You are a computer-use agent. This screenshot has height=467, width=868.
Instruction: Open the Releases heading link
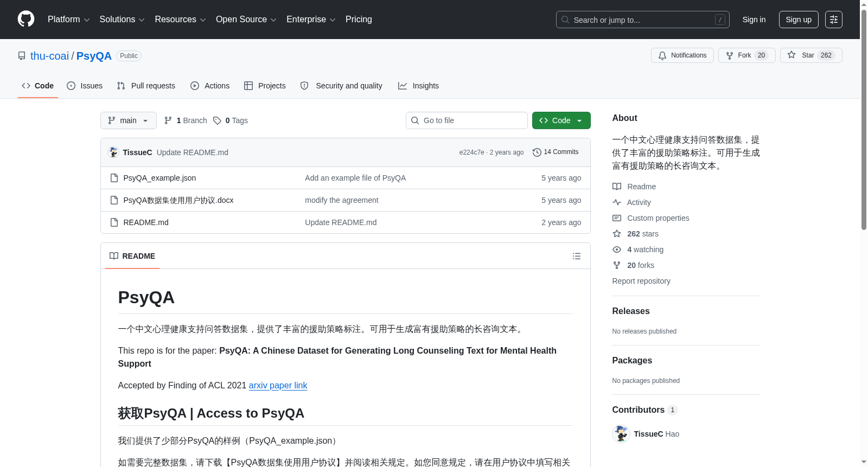(631, 311)
